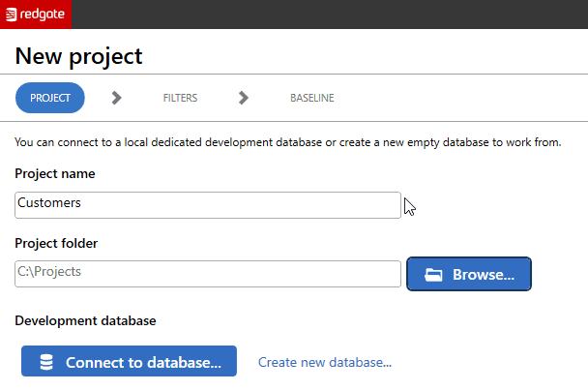Click the description sentence about development database

pyautogui.click(x=287, y=142)
